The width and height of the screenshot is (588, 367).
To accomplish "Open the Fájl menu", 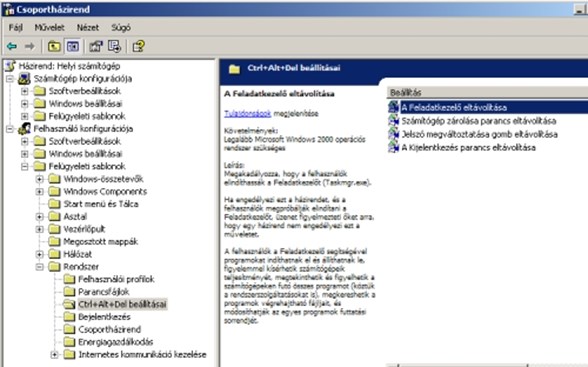I will point(16,27).
